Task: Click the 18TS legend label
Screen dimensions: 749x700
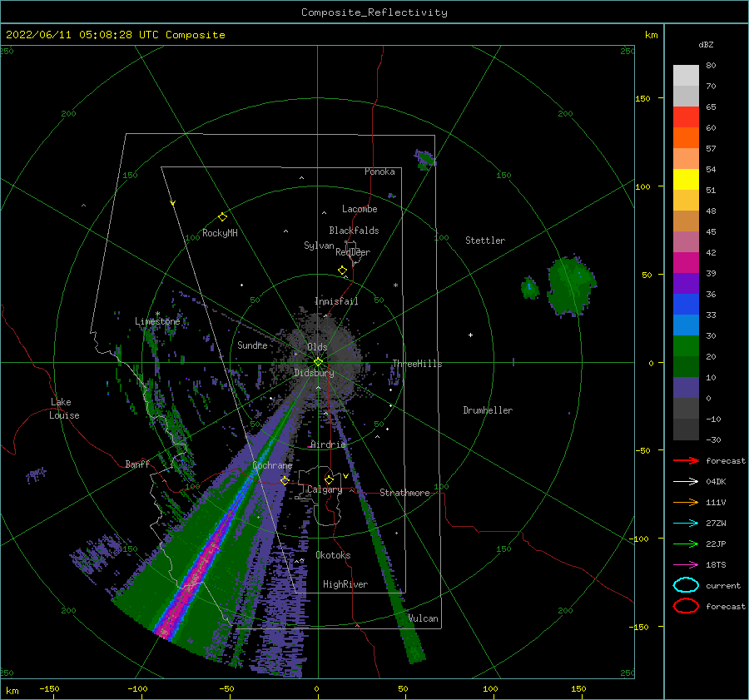Action: click(x=716, y=565)
